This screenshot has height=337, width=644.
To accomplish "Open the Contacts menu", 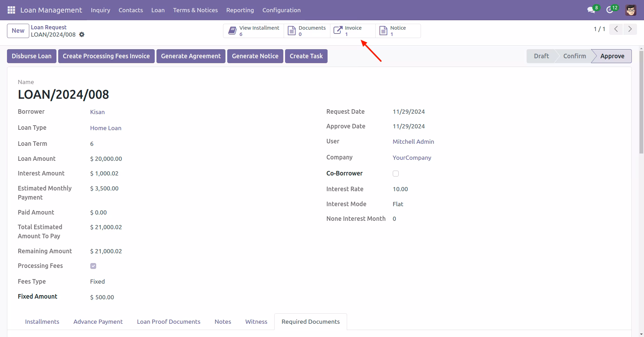I will [x=131, y=10].
